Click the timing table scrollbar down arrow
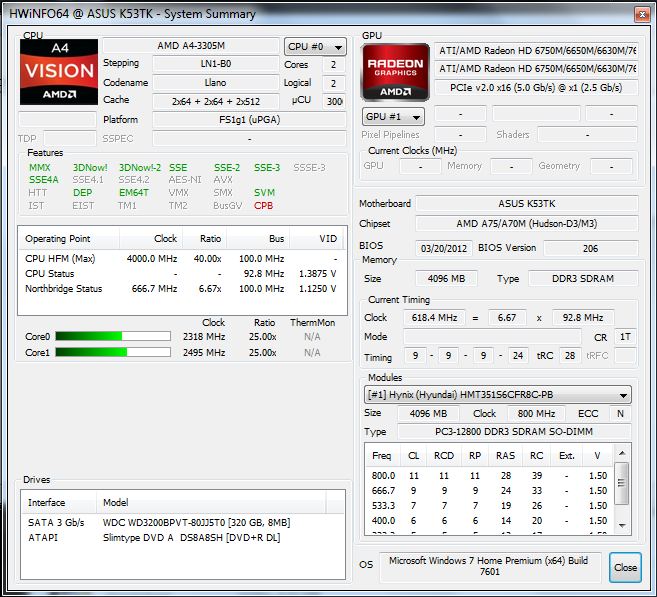The height and width of the screenshot is (597, 657). click(x=622, y=525)
